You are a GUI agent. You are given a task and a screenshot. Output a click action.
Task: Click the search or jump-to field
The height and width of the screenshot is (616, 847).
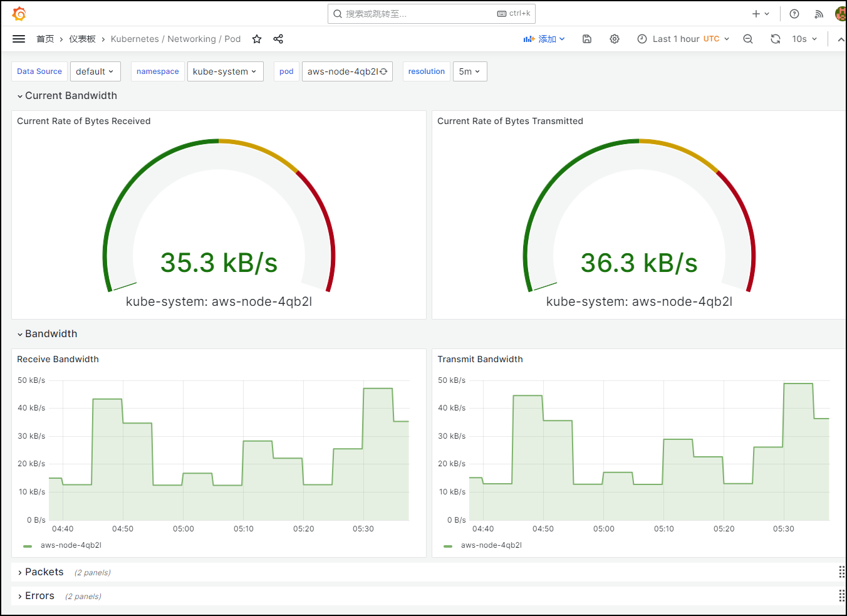point(431,13)
